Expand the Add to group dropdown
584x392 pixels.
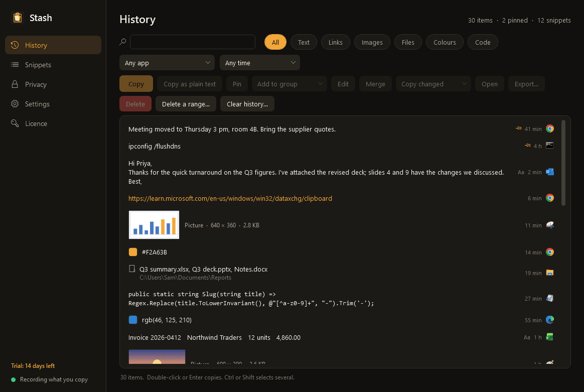coord(289,84)
